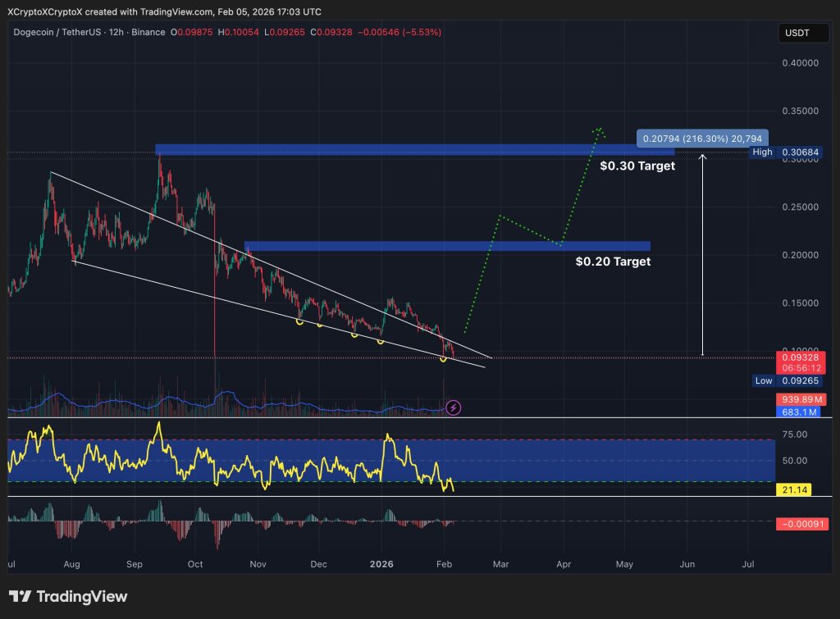
Task: Click the blue 683.1M volume average label
Action: [801, 411]
